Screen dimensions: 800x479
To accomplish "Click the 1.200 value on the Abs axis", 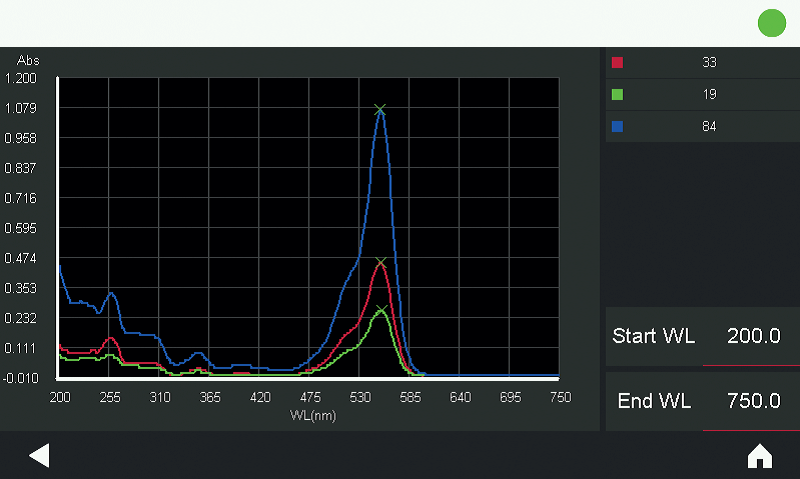I will [21, 78].
